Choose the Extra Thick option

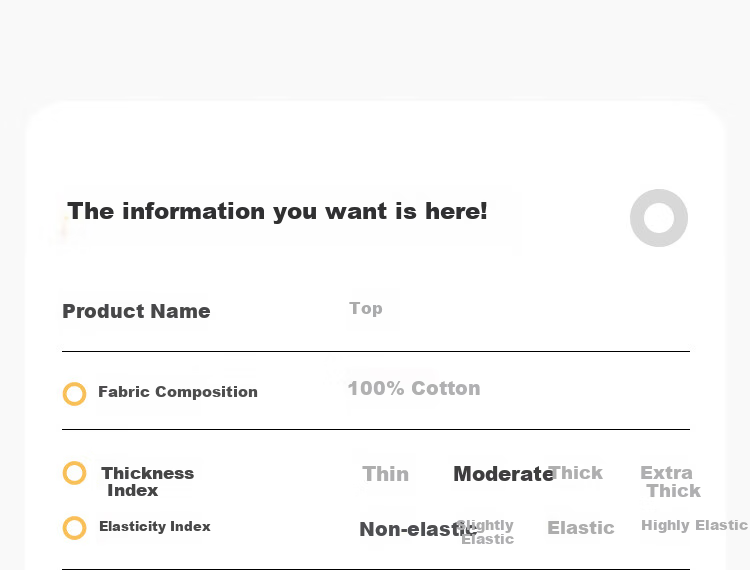click(670, 482)
